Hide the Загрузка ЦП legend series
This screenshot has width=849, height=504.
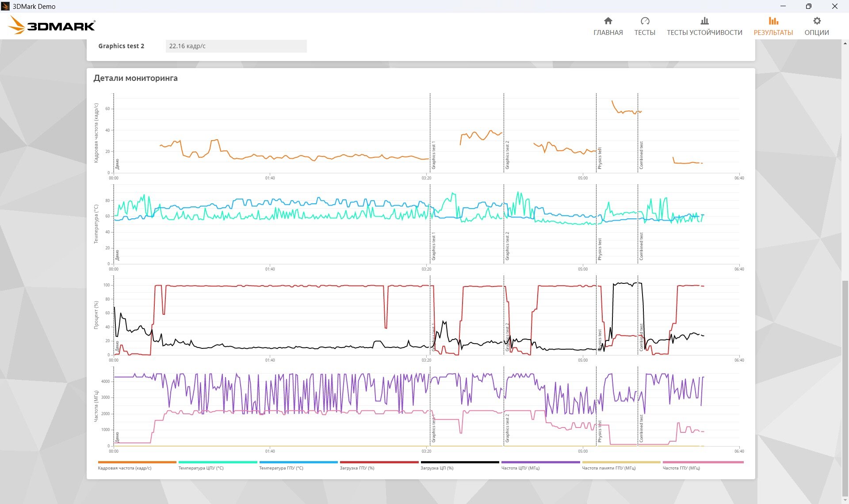coord(437,468)
